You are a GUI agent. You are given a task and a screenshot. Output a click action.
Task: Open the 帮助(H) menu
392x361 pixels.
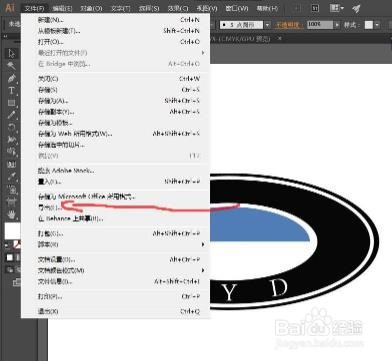[267, 8]
